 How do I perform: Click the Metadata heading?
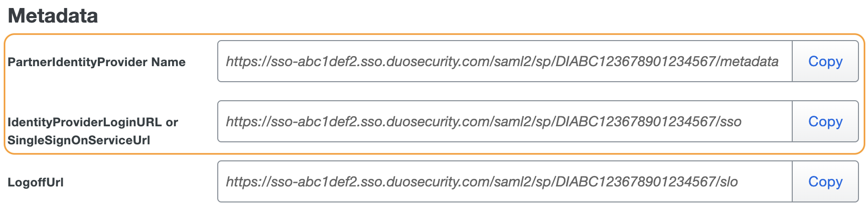53,16
